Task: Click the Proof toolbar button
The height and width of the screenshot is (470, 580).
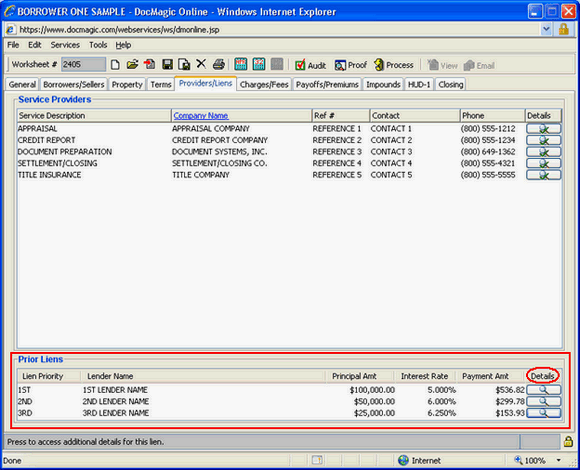Action: 350,65
